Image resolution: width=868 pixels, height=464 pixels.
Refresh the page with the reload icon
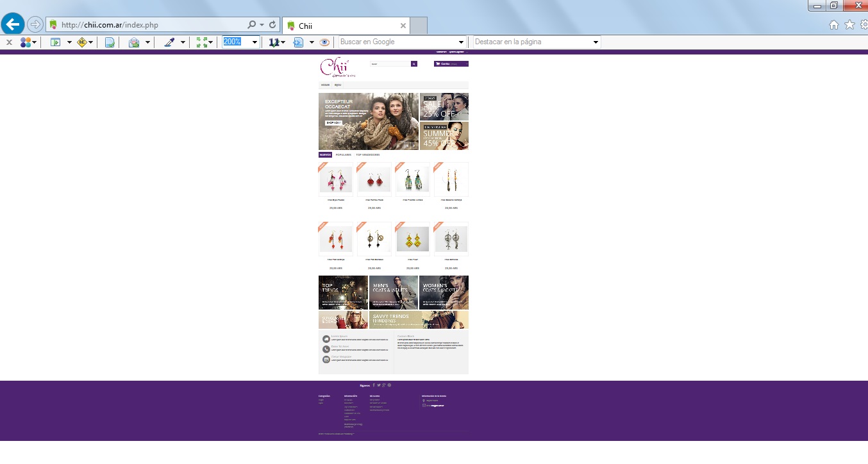click(x=272, y=25)
